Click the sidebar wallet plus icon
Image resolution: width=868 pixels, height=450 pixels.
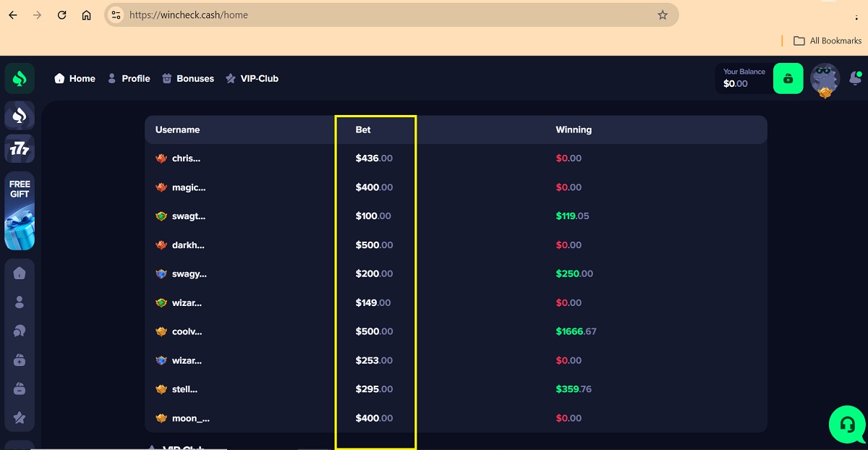click(20, 360)
